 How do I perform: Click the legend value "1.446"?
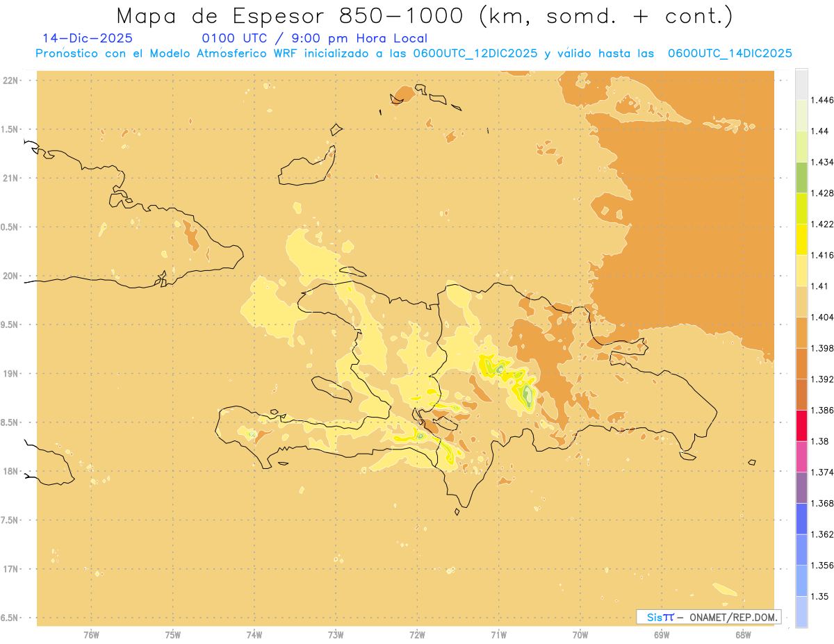pos(822,100)
